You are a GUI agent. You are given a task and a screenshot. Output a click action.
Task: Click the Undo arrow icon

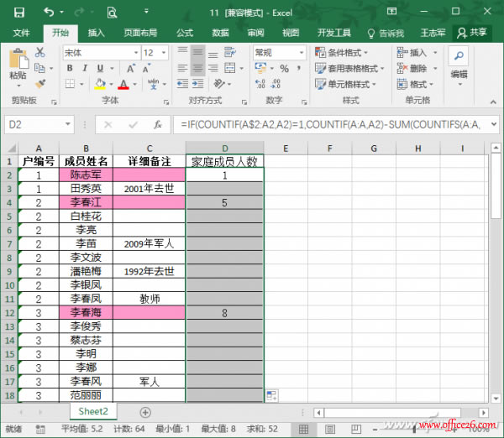pos(48,13)
